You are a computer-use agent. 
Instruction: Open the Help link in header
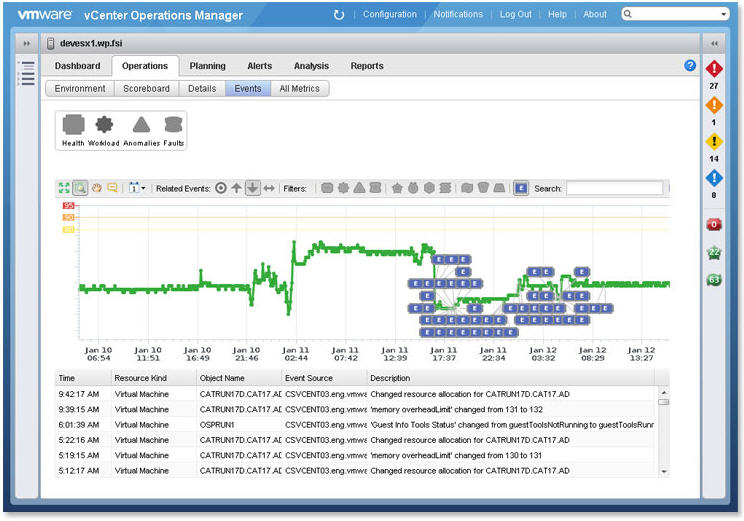pos(557,14)
